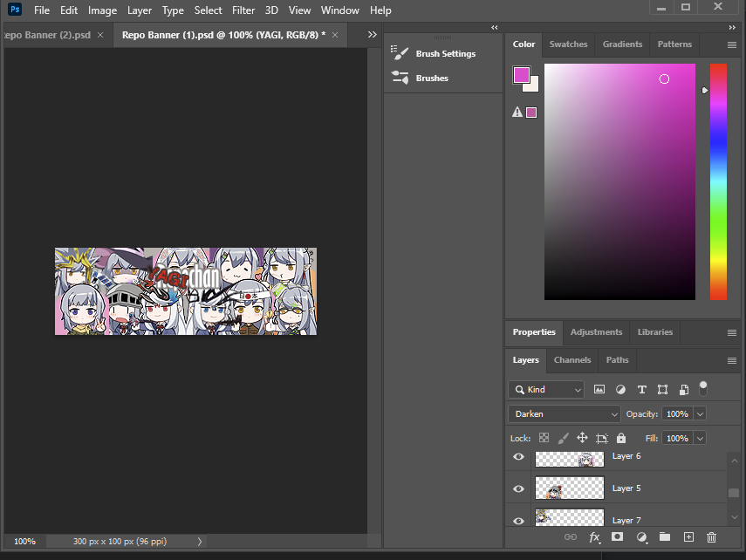Screen dimensions: 746x560
Task: Filter layers by smart object icon
Action: 684,390
